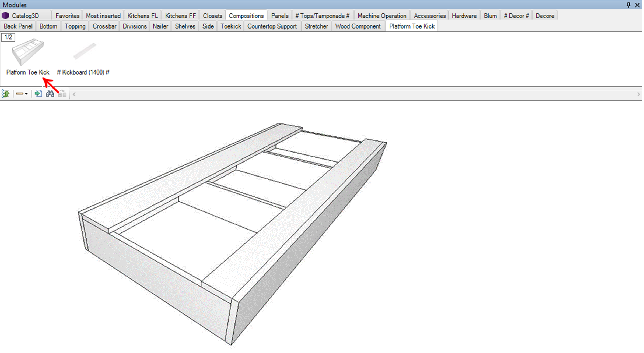Click the insert module arrow icon
Screen dimensions: 644x353
tap(38, 94)
